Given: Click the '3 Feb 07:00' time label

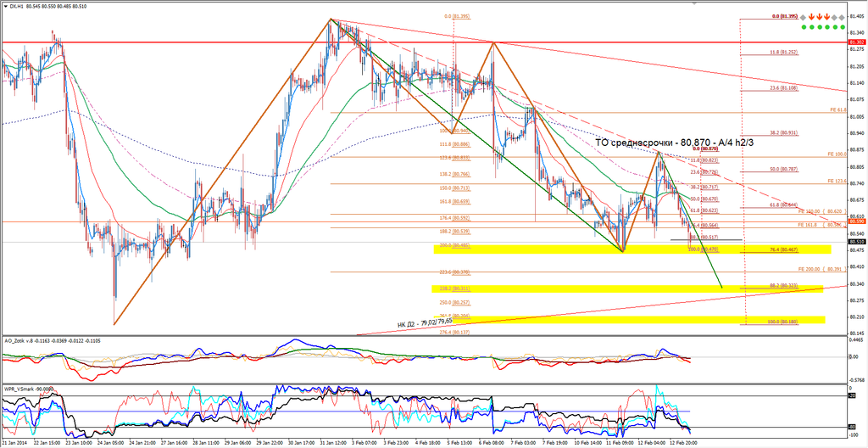Looking at the screenshot, I should pyautogui.click(x=364, y=443).
